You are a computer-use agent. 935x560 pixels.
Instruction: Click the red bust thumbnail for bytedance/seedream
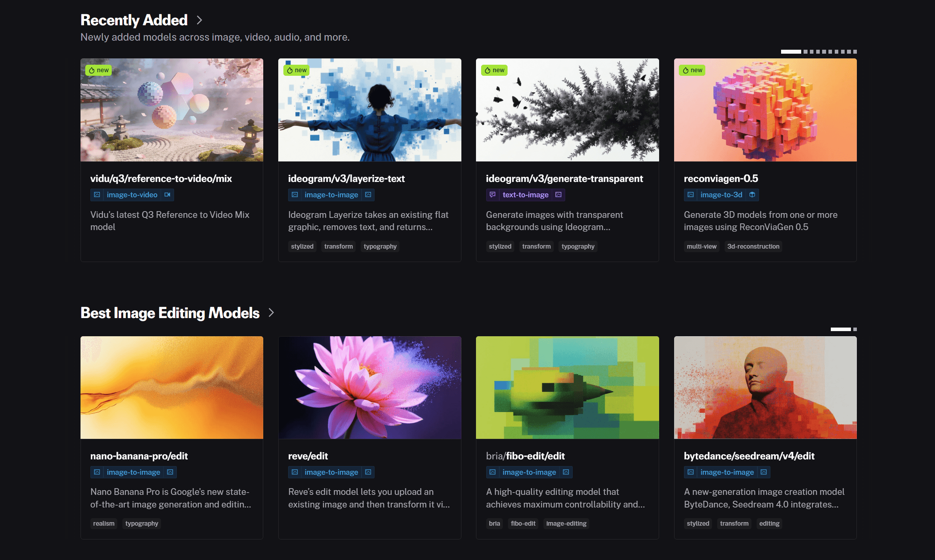coord(765,388)
